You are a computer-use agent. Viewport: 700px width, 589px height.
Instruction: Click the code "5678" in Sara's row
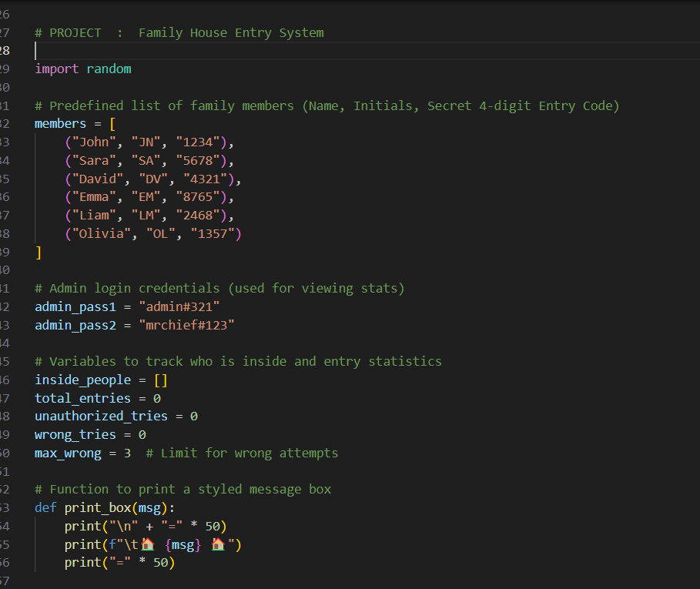click(198, 161)
